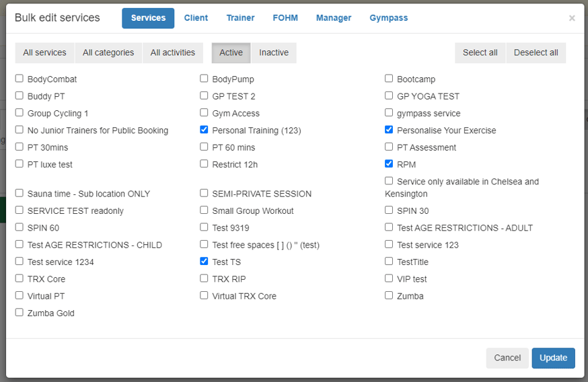
Task: Click the Update button
Action: (x=553, y=358)
